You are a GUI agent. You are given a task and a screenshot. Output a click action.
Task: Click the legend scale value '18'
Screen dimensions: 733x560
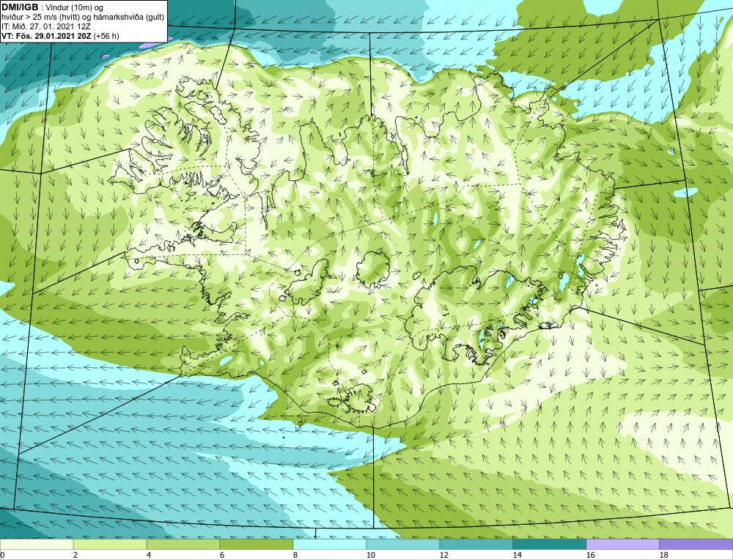click(664, 555)
